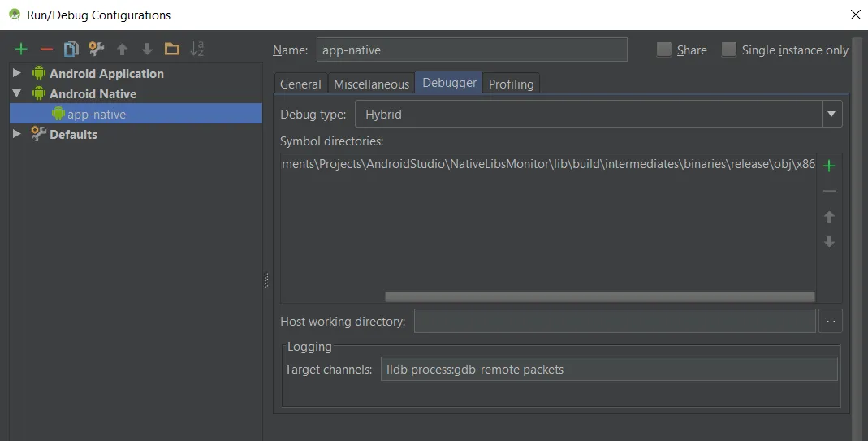This screenshot has height=441, width=868.
Task: Browse for host working directory
Action: [x=830, y=321]
